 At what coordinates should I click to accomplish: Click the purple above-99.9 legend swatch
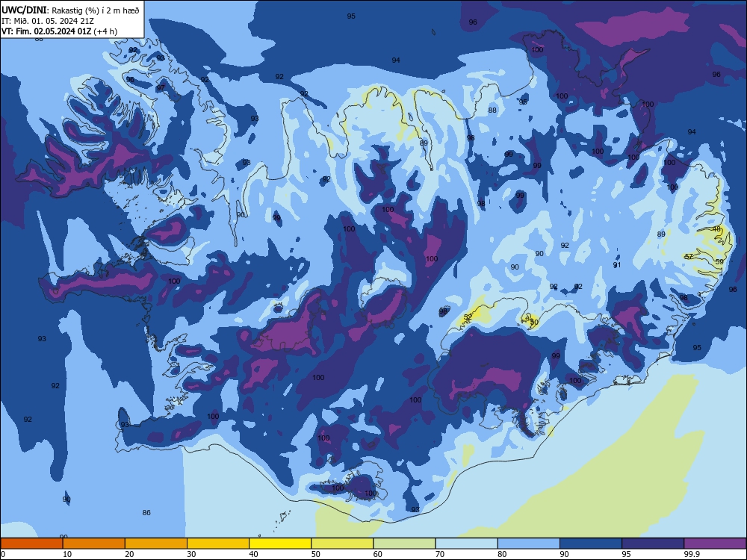pos(715,544)
